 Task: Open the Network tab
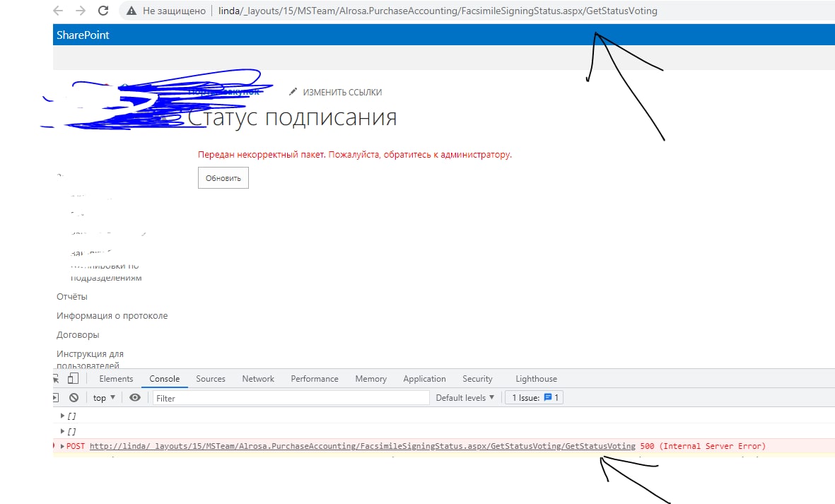pos(258,378)
